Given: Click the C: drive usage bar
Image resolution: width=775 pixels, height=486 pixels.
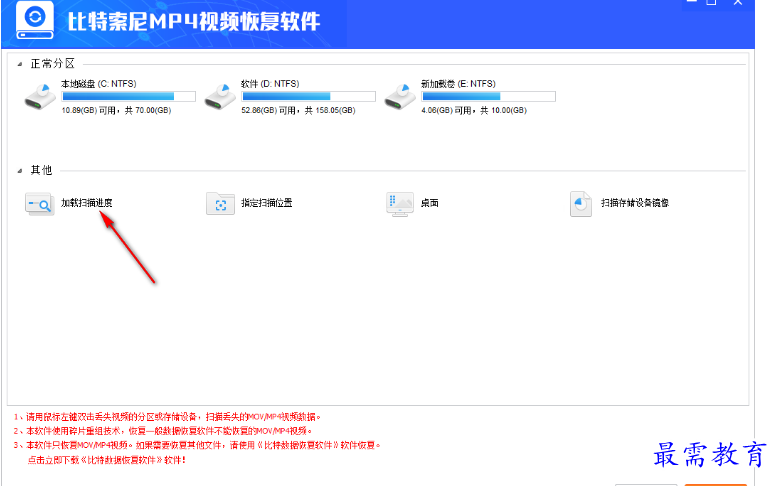Looking at the screenshot, I should click(x=129, y=96).
